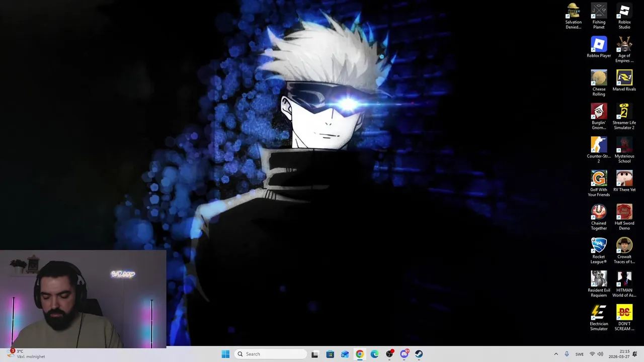The height and width of the screenshot is (362, 644).
Task: Open OBS Studio from the taskbar
Action: point(389,354)
